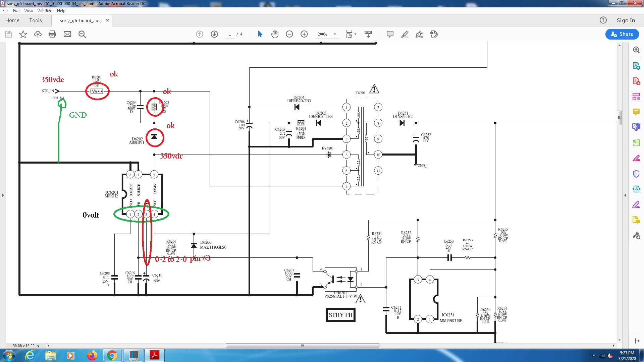The image size is (644, 362).
Task: Click the horizontal scrollbar thumb
Action: [x=302, y=346]
